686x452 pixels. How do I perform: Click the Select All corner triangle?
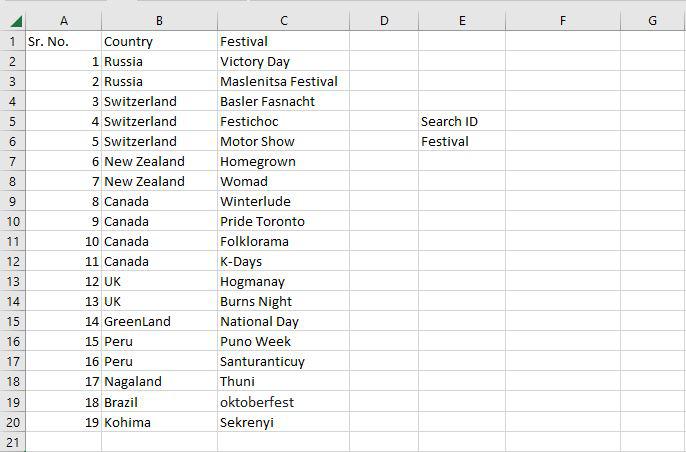click(x=12, y=20)
